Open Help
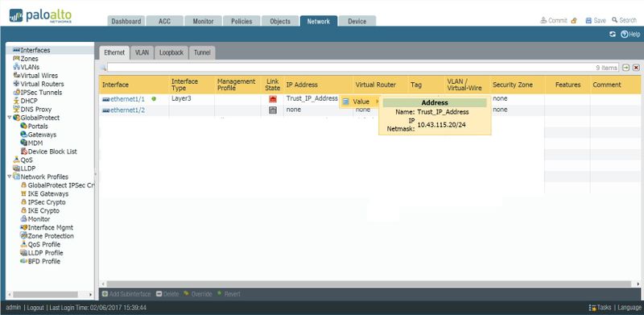 point(630,34)
